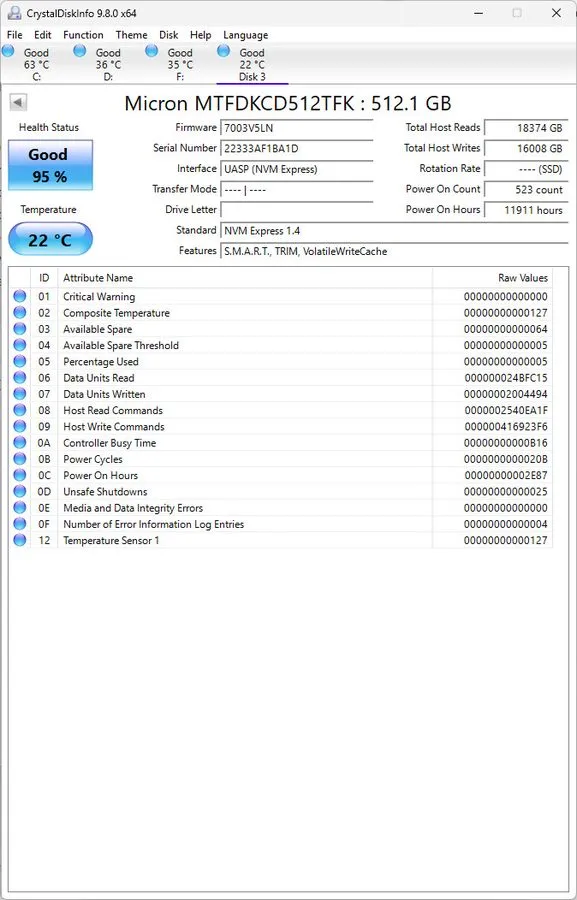Click raw value 000000024BFC15
577x900 pixels.
pos(506,378)
